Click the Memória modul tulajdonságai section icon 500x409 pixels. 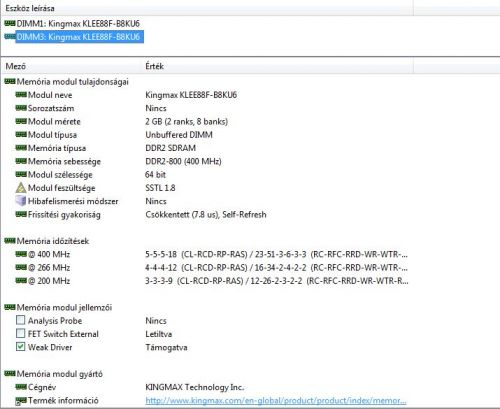(x=10, y=81)
